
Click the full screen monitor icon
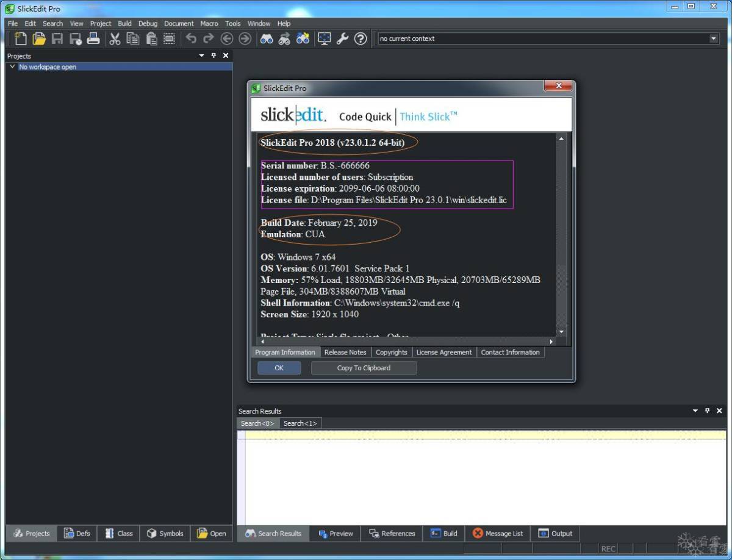[x=325, y=38]
